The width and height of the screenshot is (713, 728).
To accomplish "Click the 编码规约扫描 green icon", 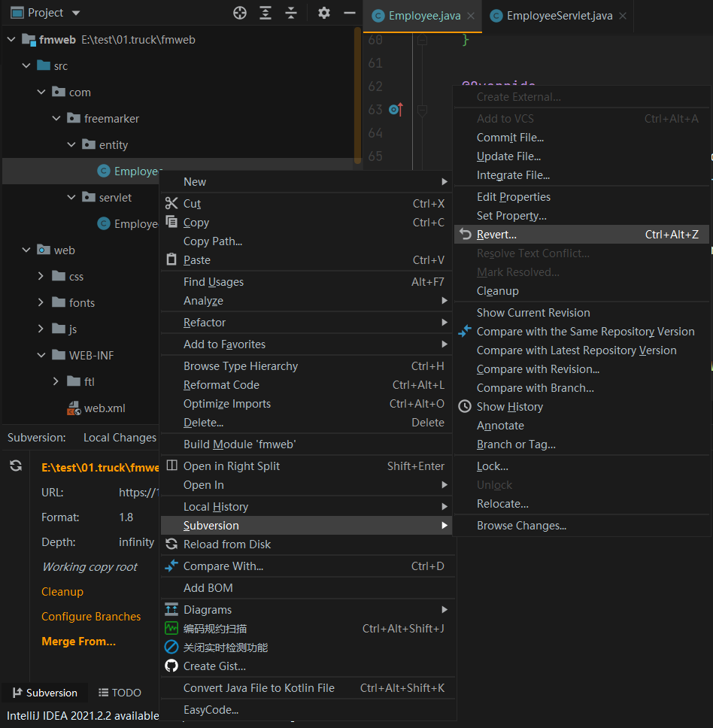I will coord(171,629).
